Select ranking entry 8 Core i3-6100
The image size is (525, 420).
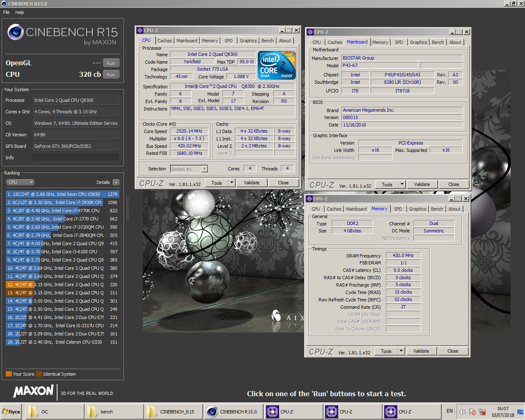coord(62,252)
